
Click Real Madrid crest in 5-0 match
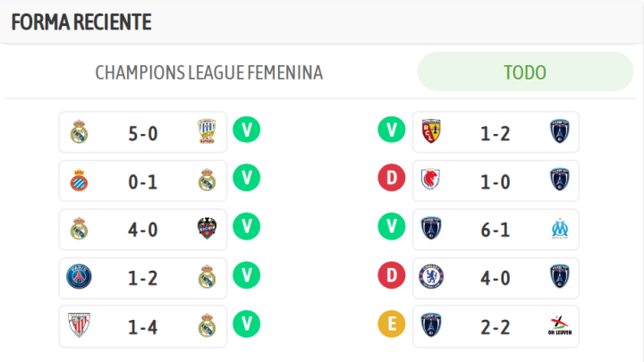(x=80, y=133)
